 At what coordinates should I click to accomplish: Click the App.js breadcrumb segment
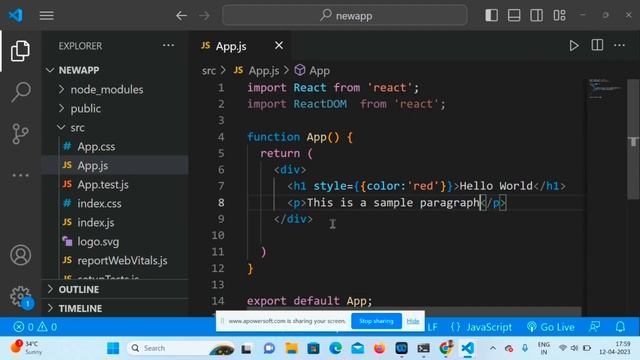click(256, 71)
